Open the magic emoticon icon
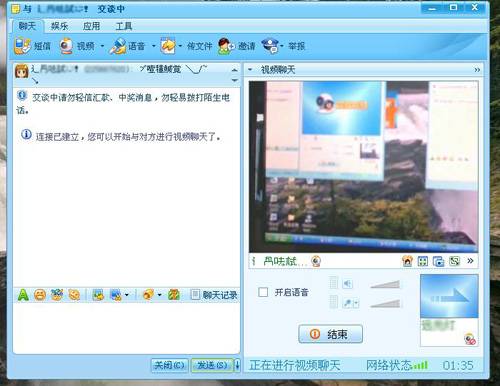Image resolution: width=500 pixels, height=386 pixels. tap(57, 295)
